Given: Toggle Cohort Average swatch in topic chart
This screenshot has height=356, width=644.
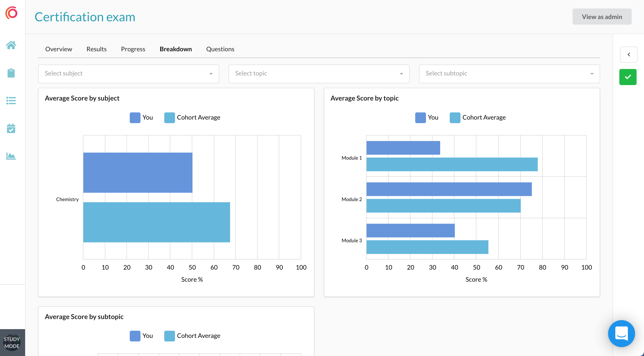Looking at the screenshot, I should [x=455, y=118].
